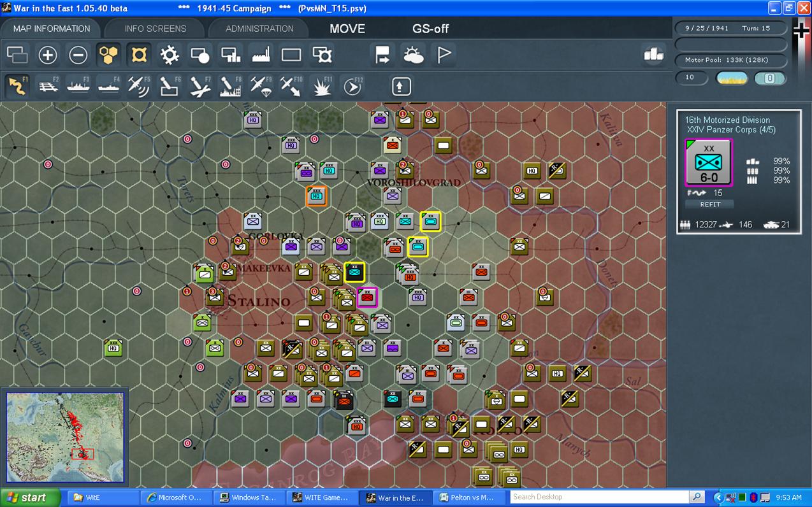Click the pill showing 10

coord(692,78)
